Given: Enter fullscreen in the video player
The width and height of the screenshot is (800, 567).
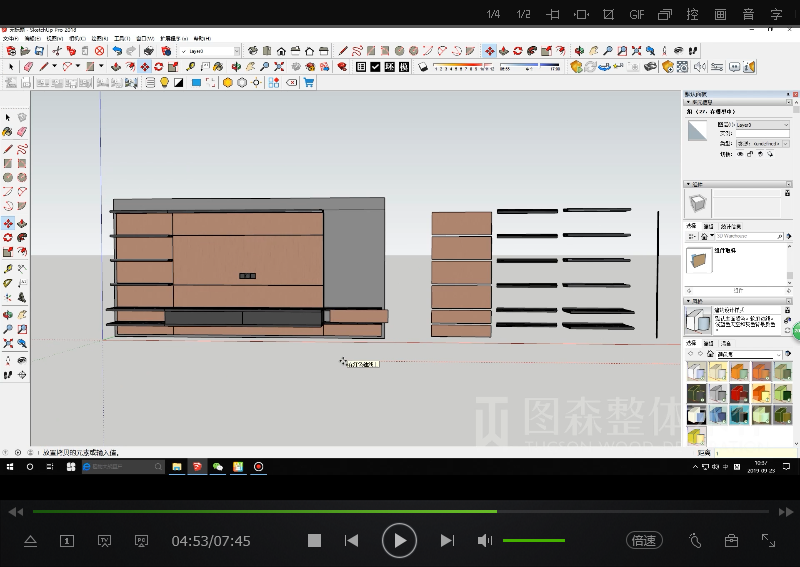Looking at the screenshot, I should pyautogui.click(x=768, y=540).
